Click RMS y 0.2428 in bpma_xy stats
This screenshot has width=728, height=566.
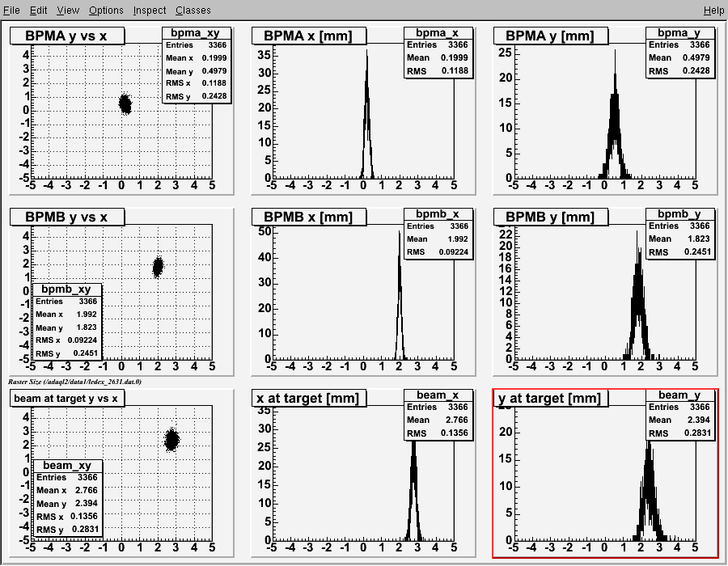197,96
